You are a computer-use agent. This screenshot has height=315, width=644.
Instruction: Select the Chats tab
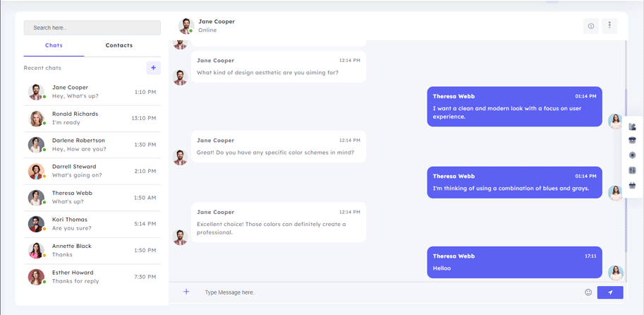coord(54,45)
